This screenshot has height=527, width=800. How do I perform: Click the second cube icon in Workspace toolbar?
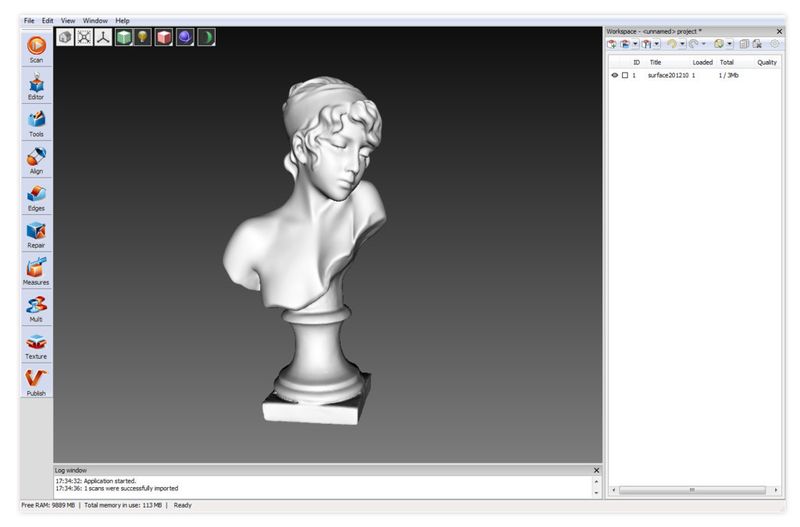click(x=625, y=44)
